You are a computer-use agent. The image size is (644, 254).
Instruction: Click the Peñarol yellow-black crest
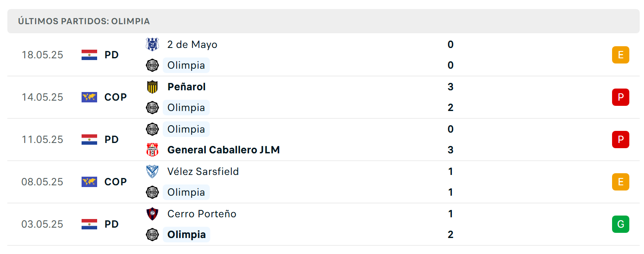pyautogui.click(x=152, y=87)
